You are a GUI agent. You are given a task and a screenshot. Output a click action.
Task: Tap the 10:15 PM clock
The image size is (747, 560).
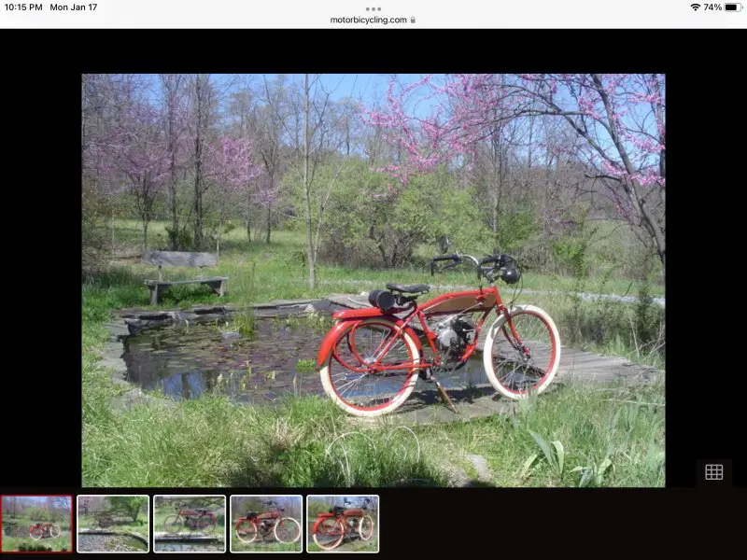tap(23, 7)
